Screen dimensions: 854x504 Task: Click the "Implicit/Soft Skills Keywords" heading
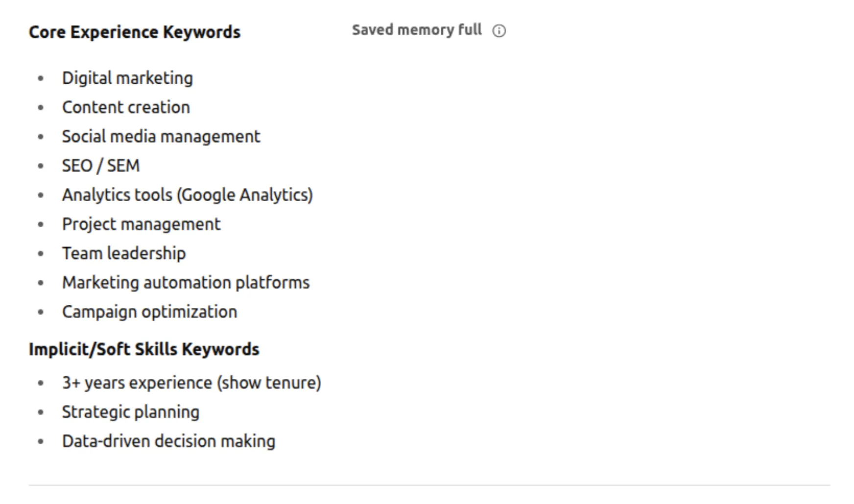pos(144,349)
